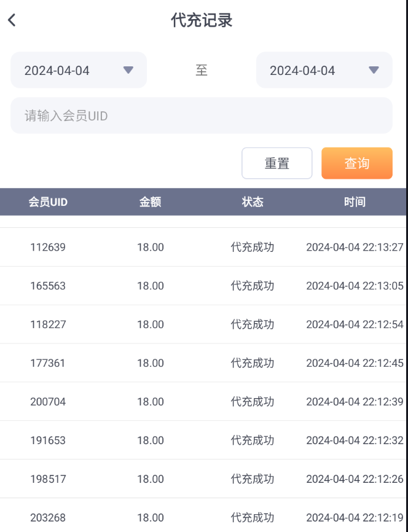Open the end date dropdown
The image size is (408, 532).
pos(324,70)
